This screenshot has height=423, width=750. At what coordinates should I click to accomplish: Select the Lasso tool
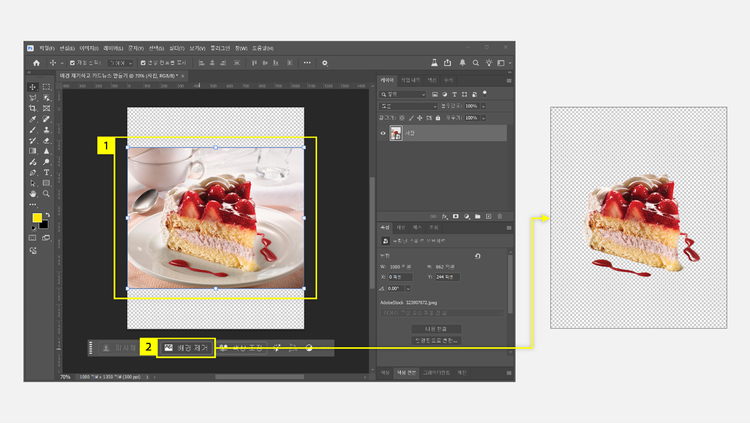click(x=33, y=98)
